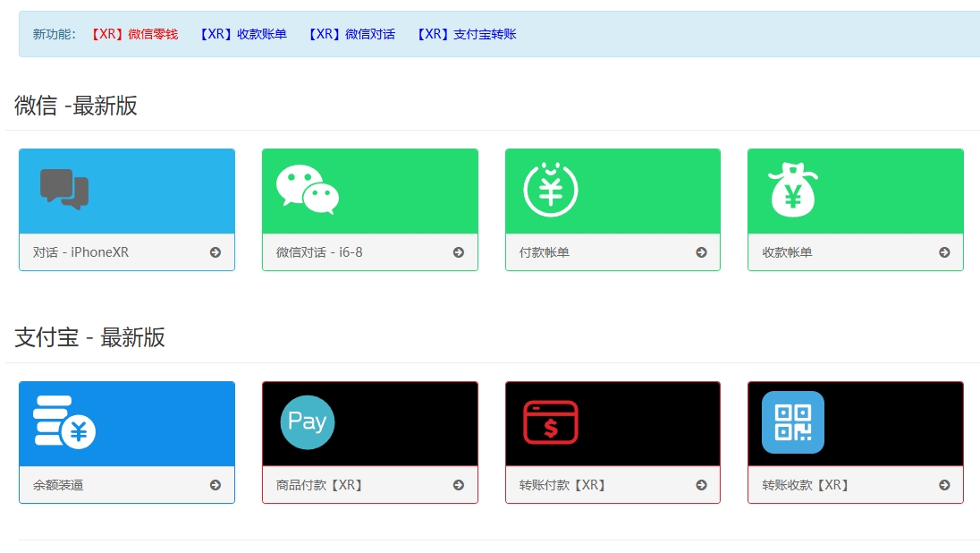
Task: Click arrow icon next to 对话 - iPhoneXR
Action: [x=215, y=252]
